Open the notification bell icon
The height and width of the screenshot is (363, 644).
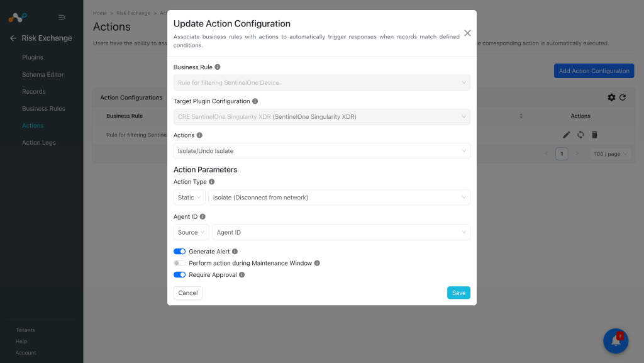click(616, 341)
